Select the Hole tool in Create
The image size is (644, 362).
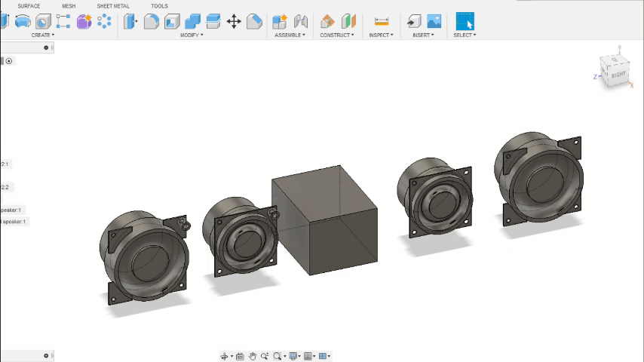[43, 21]
